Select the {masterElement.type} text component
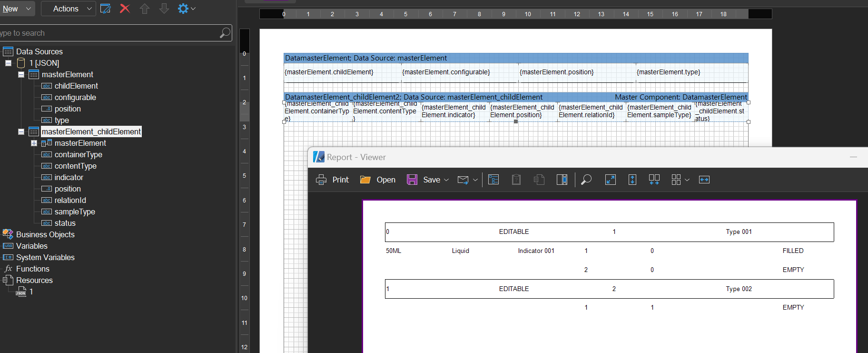The image size is (868, 353). (692, 72)
